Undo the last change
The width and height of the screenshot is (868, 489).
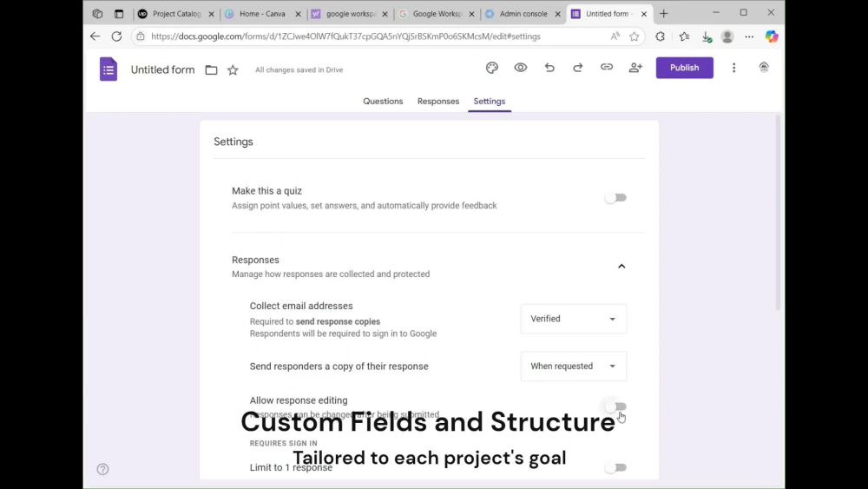click(549, 68)
